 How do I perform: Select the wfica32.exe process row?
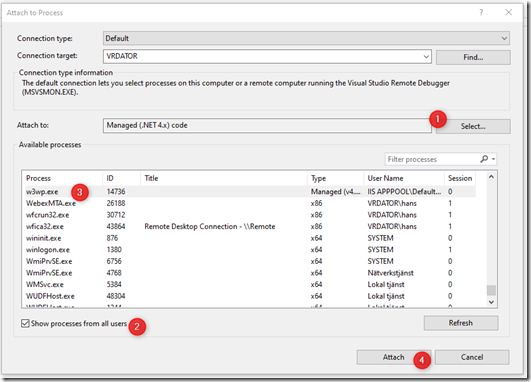point(250,226)
